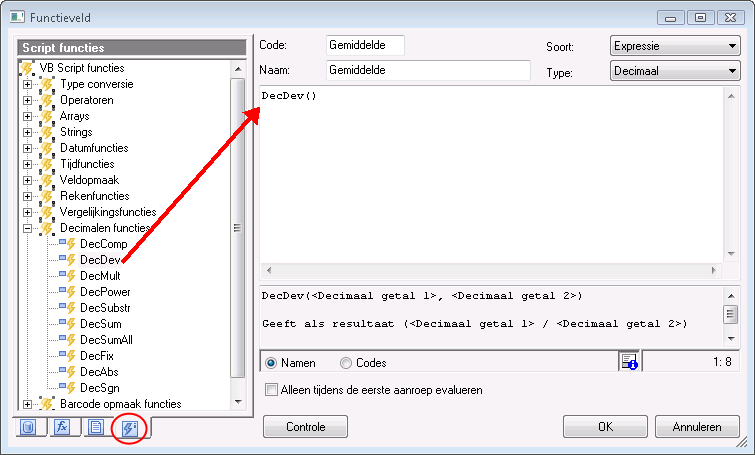This screenshot has height=455, width=755.
Task: Collapse the Decimalen functies node
Action: [27, 228]
